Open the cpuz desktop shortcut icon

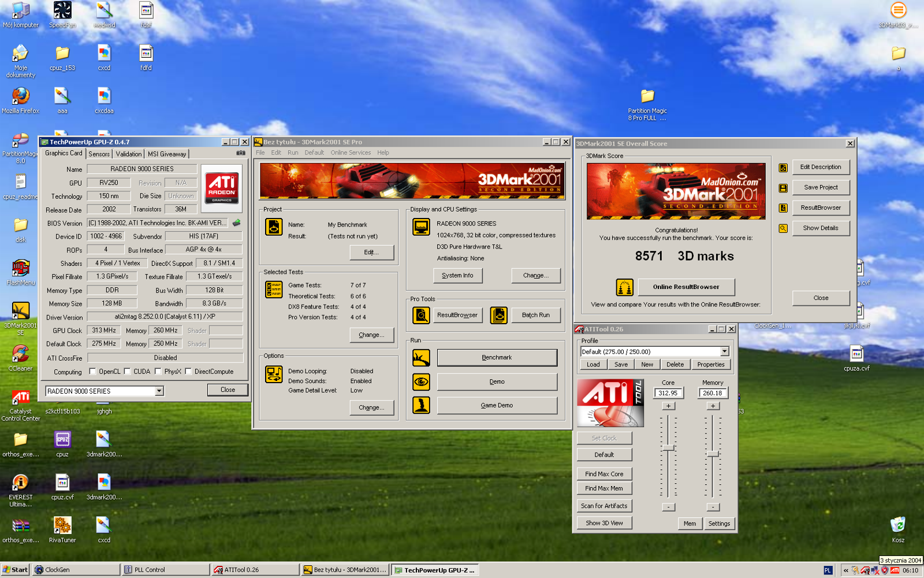(x=62, y=444)
